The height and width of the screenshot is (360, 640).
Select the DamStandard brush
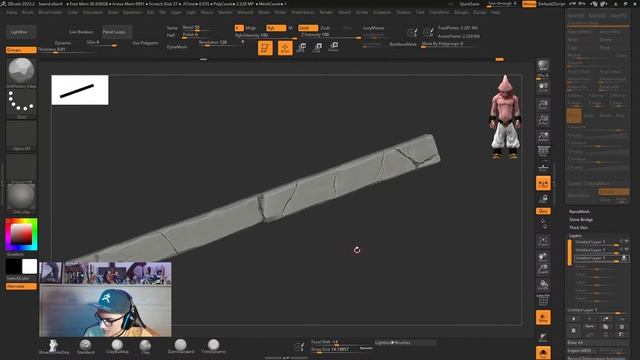click(x=181, y=347)
